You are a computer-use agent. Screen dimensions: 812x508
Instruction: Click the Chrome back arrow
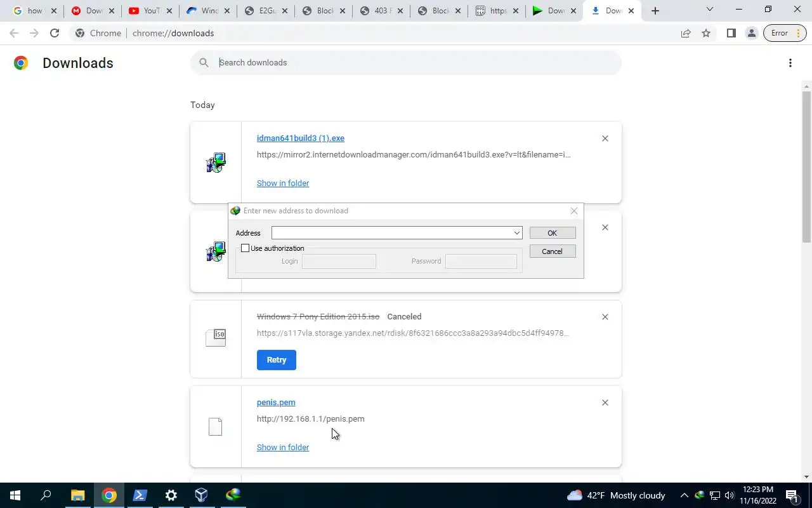(14, 33)
